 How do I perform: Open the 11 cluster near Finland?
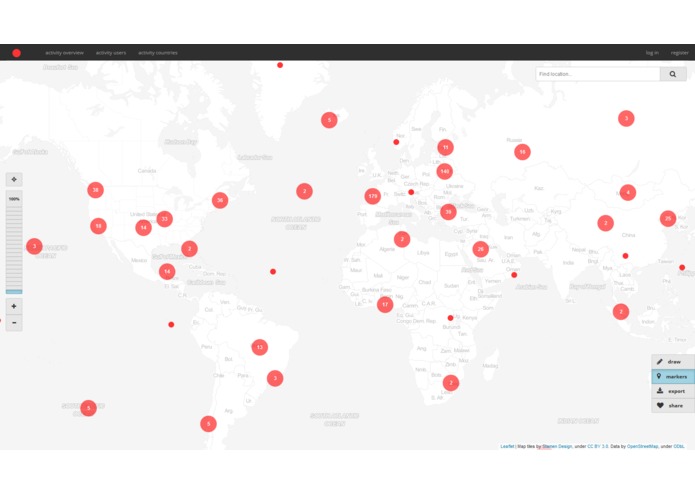coord(445,147)
